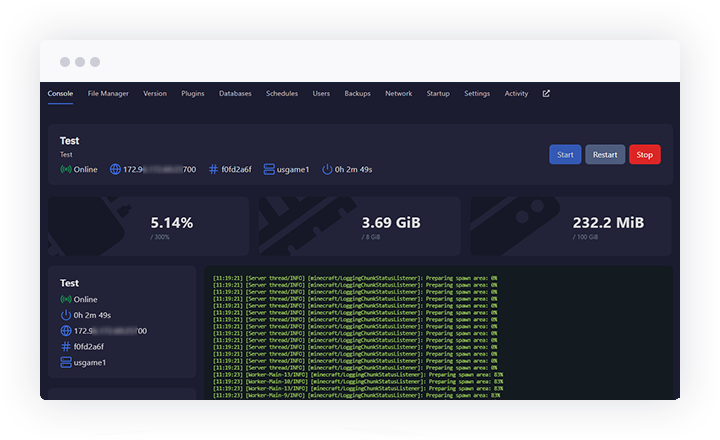Open the Console tab
The height and width of the screenshot is (440, 720).
pos(60,93)
